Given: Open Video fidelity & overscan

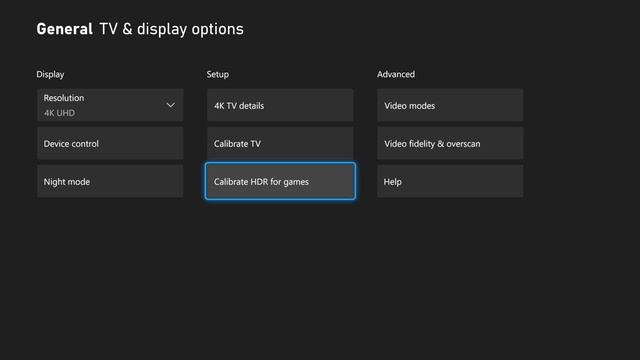Looking at the screenshot, I should point(450,143).
